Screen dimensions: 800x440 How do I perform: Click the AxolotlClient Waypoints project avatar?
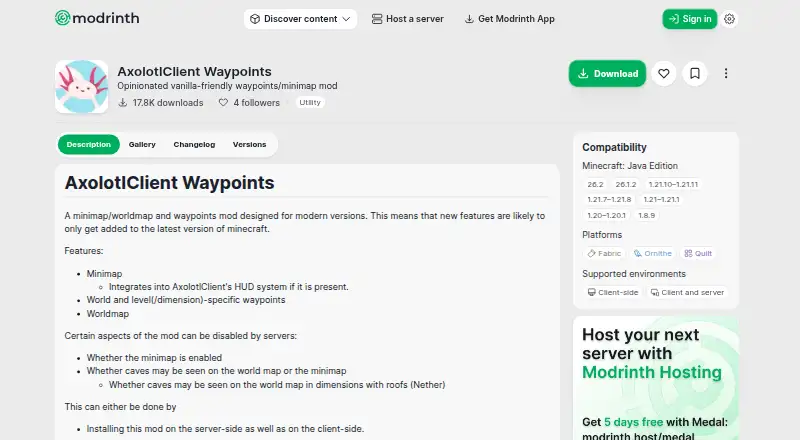82,87
